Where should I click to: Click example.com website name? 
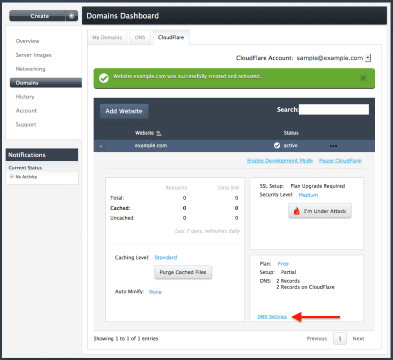151,146
